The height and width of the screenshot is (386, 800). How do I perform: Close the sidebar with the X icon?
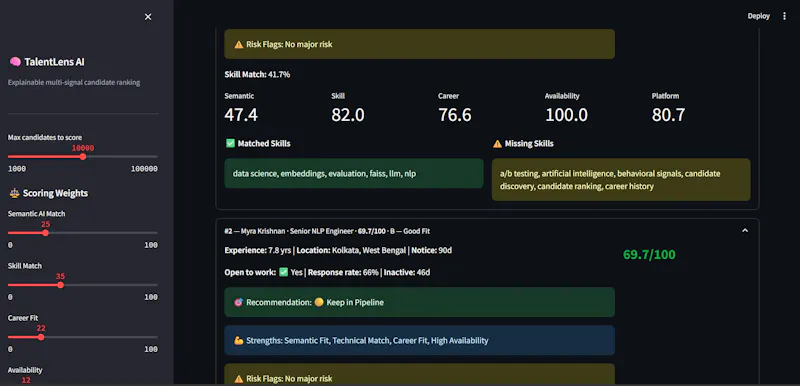pos(148,17)
